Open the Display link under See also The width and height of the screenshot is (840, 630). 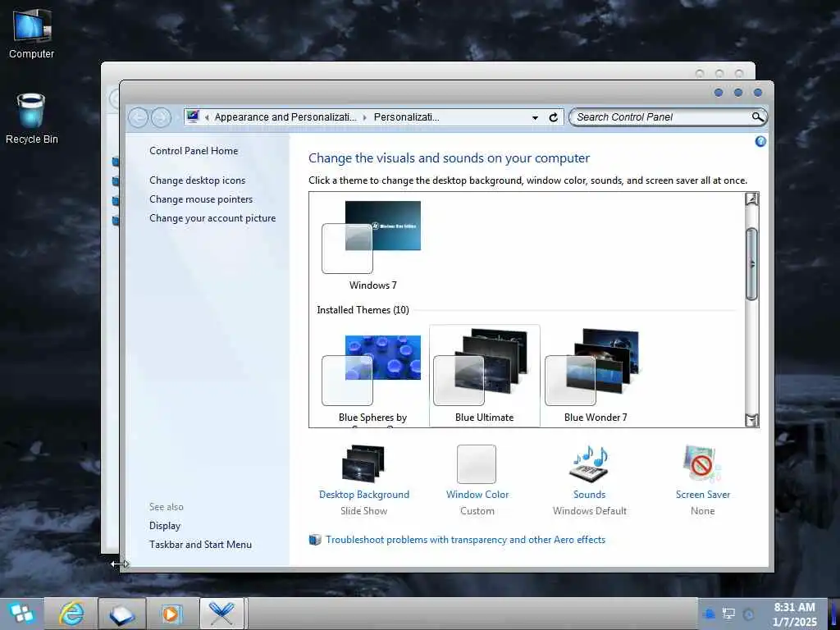click(x=165, y=526)
